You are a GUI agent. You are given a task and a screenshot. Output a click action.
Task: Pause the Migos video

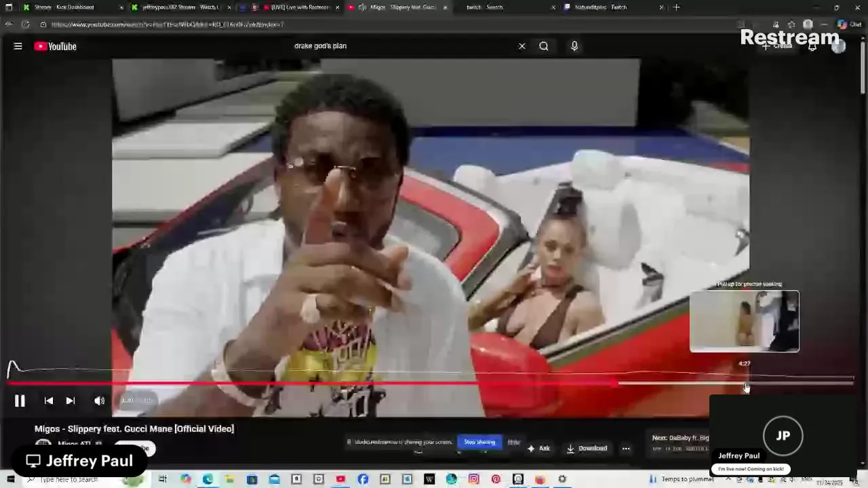point(20,401)
